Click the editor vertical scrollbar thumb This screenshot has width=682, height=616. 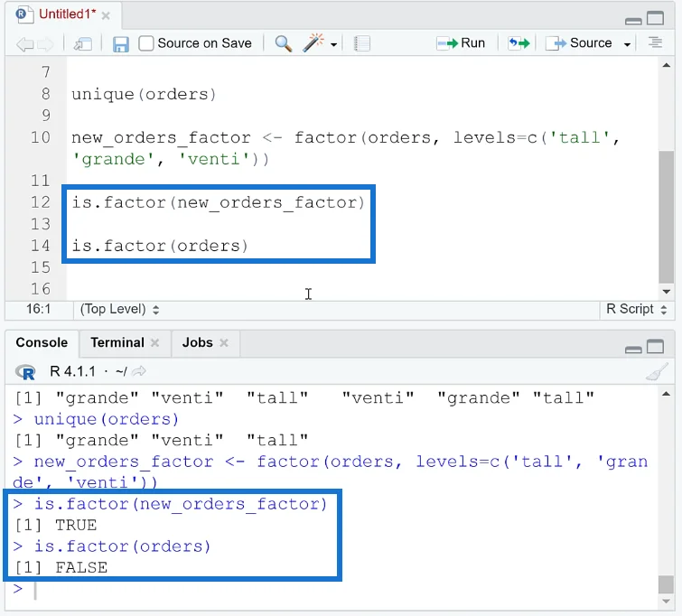point(666,217)
